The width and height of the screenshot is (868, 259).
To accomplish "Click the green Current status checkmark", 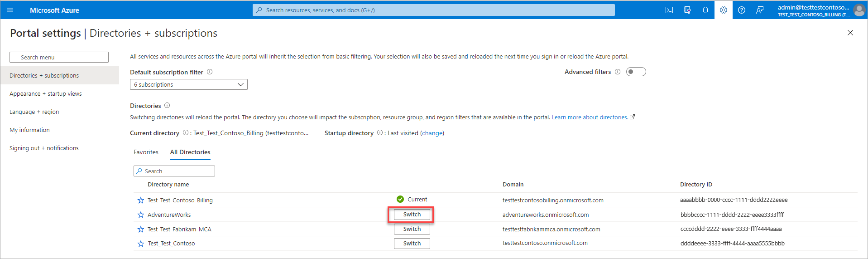I will click(x=400, y=199).
